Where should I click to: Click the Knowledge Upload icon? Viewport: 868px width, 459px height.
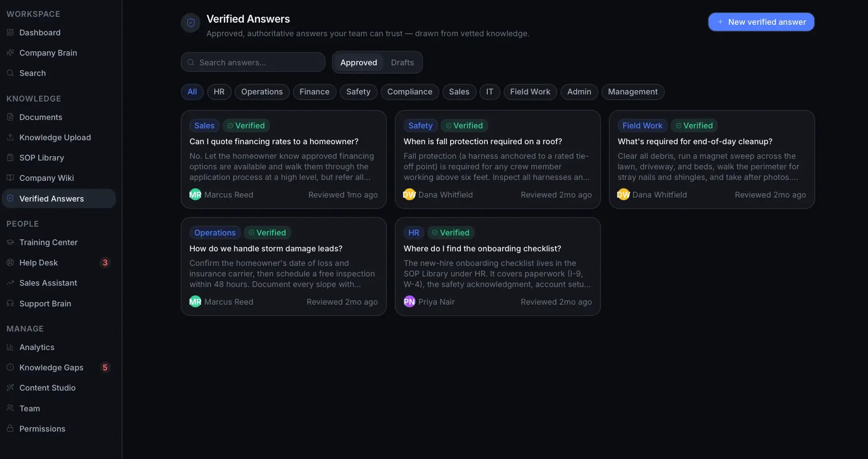coord(10,137)
